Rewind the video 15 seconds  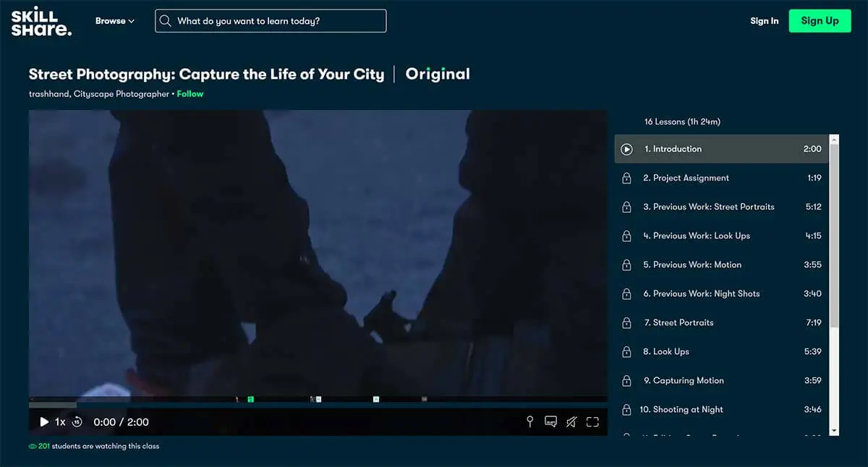(77, 421)
